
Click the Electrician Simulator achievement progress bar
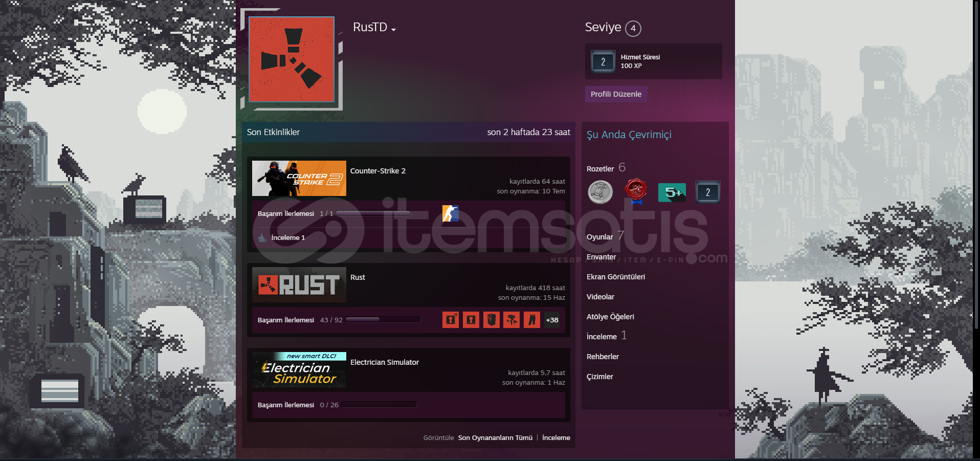click(380, 405)
